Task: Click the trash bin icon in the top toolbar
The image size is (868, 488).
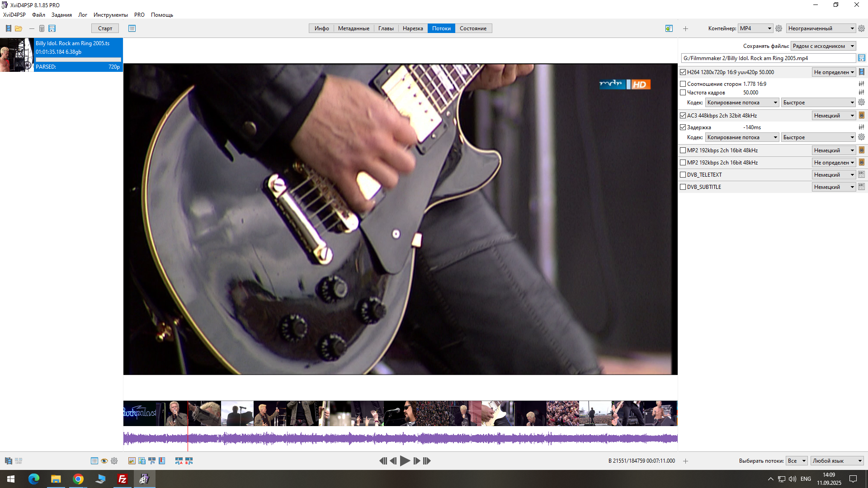Action: click(x=42, y=28)
